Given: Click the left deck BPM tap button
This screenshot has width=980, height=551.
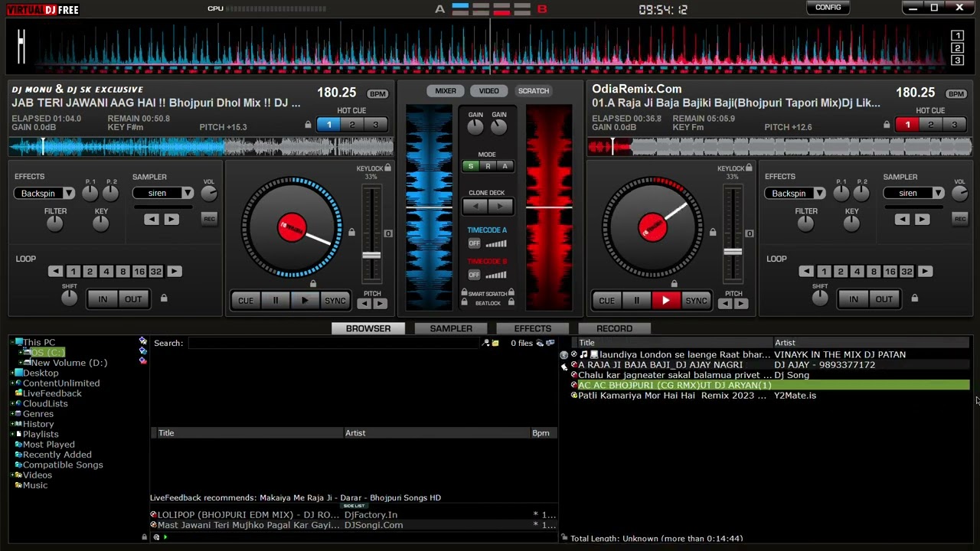Looking at the screenshot, I should pyautogui.click(x=377, y=93).
